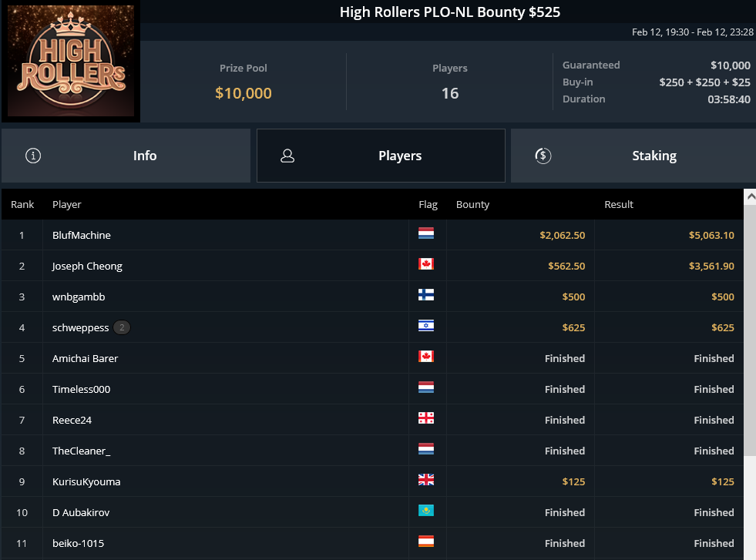Click Joseph Cheong's Canada flag icon
Viewport: 756px width, 560px height.
point(425,264)
